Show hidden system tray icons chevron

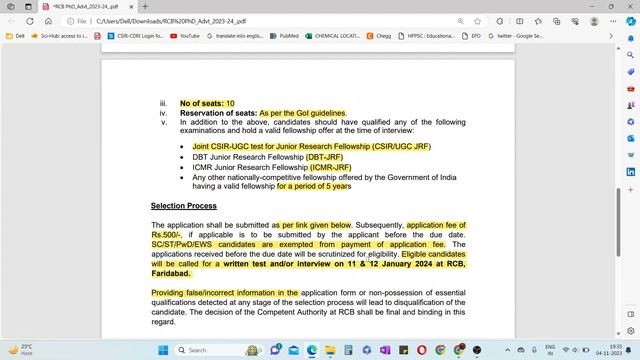(507, 350)
